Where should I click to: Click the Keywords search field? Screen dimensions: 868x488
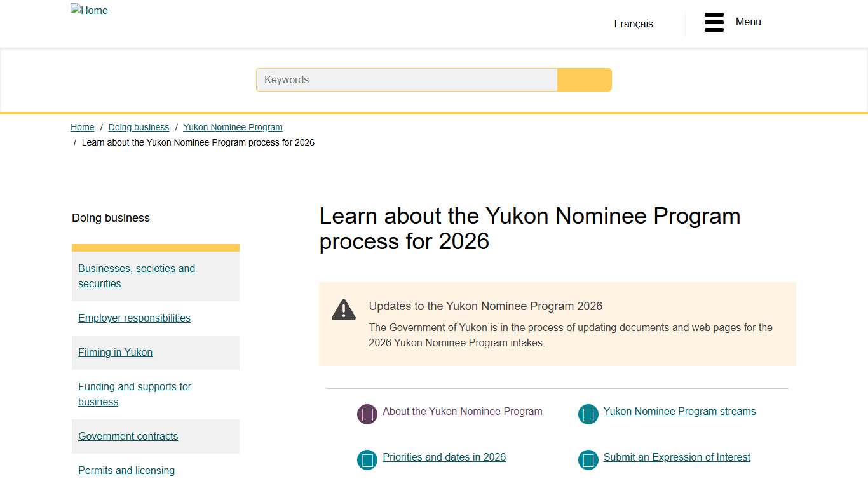[x=407, y=79]
